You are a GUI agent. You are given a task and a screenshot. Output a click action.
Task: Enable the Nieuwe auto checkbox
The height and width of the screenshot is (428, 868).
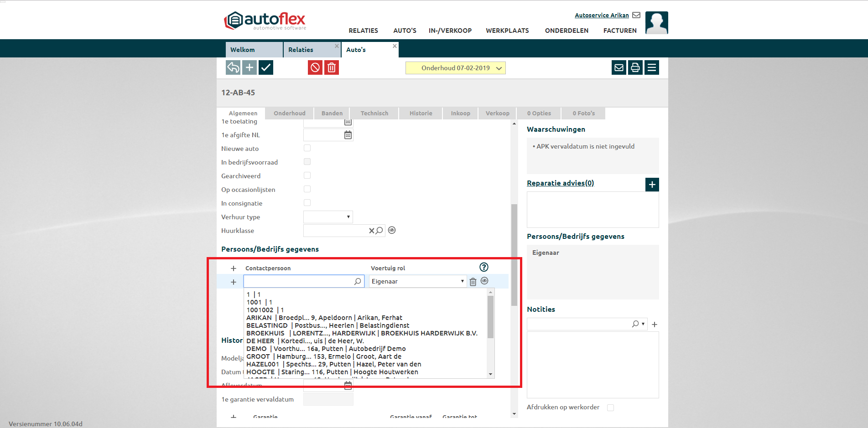[307, 148]
